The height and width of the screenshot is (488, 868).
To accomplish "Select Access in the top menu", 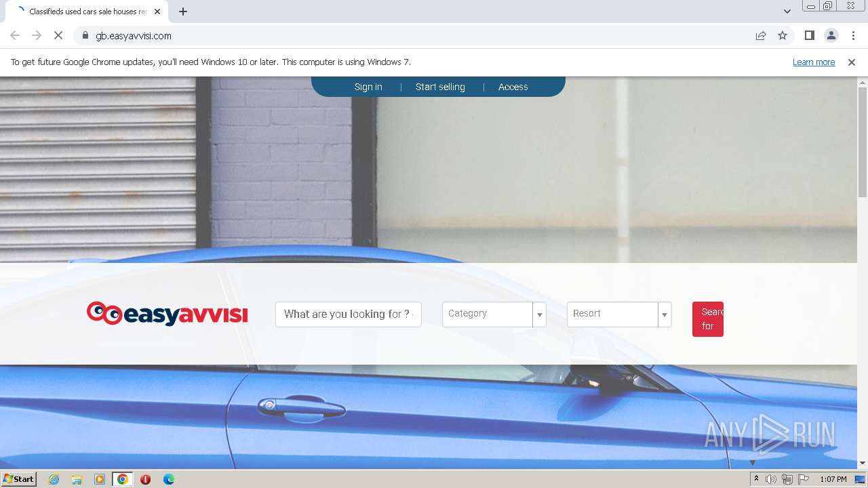I will pos(513,87).
